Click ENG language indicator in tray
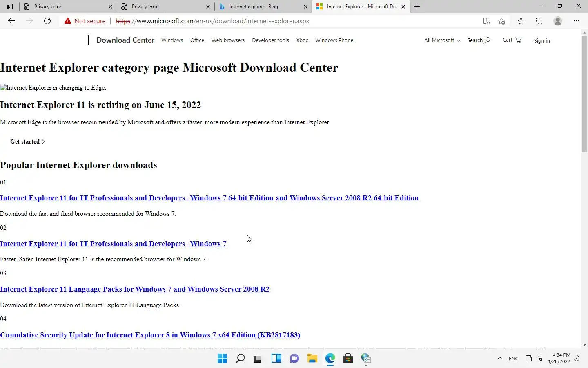The height and width of the screenshot is (368, 588). [514, 359]
